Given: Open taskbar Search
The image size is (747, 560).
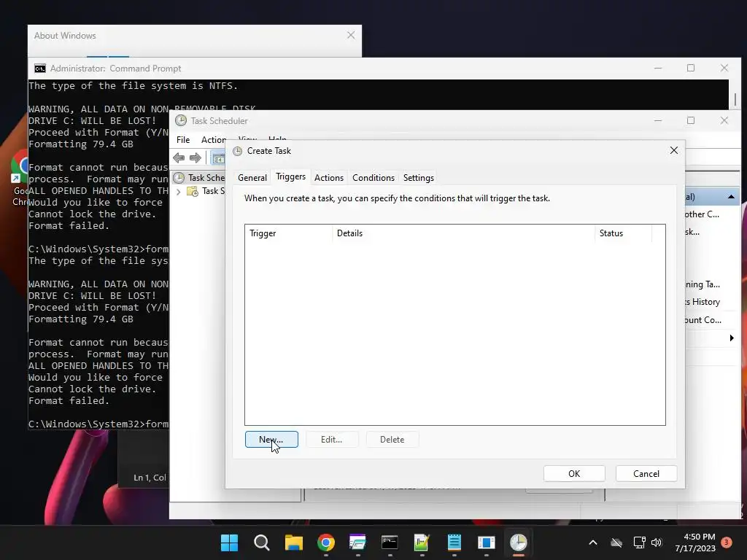Looking at the screenshot, I should (x=262, y=542).
